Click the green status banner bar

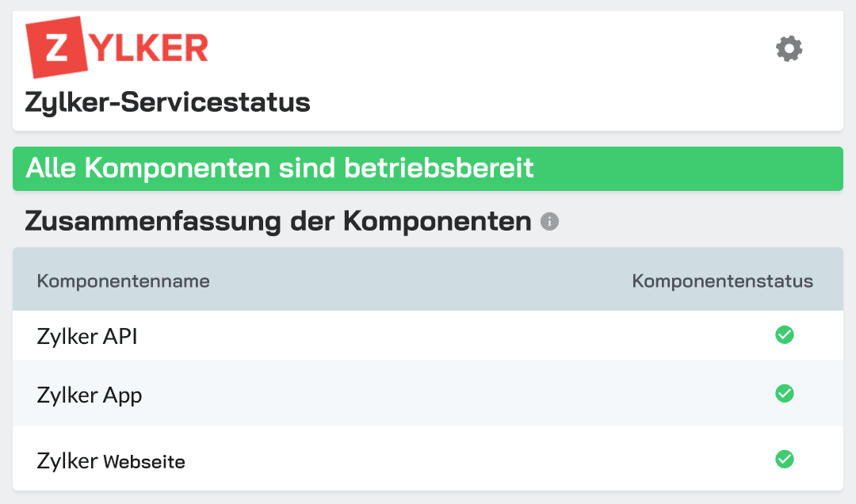coord(428,168)
